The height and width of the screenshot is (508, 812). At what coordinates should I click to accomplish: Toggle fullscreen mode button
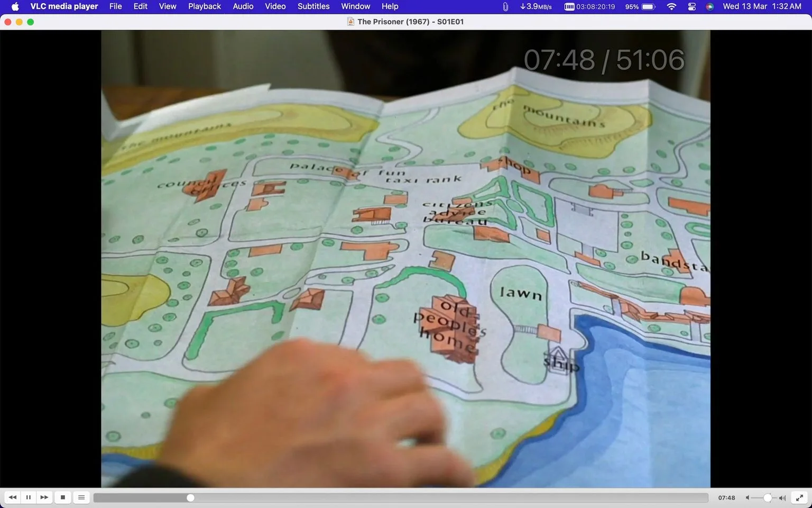tap(800, 497)
